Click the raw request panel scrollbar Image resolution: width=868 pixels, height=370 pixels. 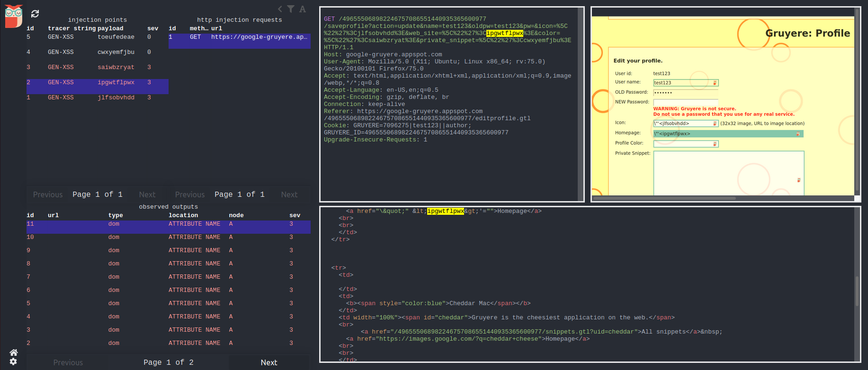tap(581, 104)
